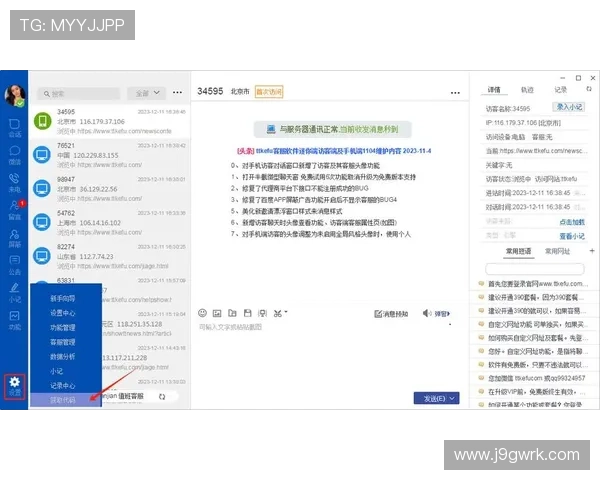
Task: Click the visitor search field
Action: point(79,93)
